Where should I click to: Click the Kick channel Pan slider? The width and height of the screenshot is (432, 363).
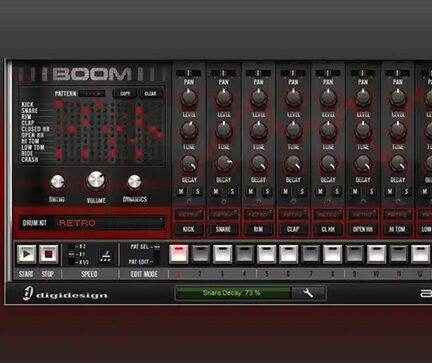pos(189,73)
